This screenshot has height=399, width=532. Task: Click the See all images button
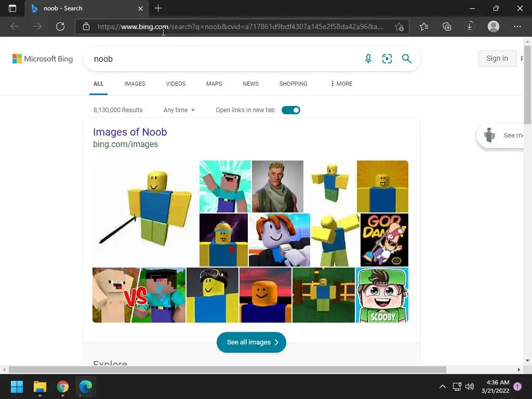coord(251,342)
